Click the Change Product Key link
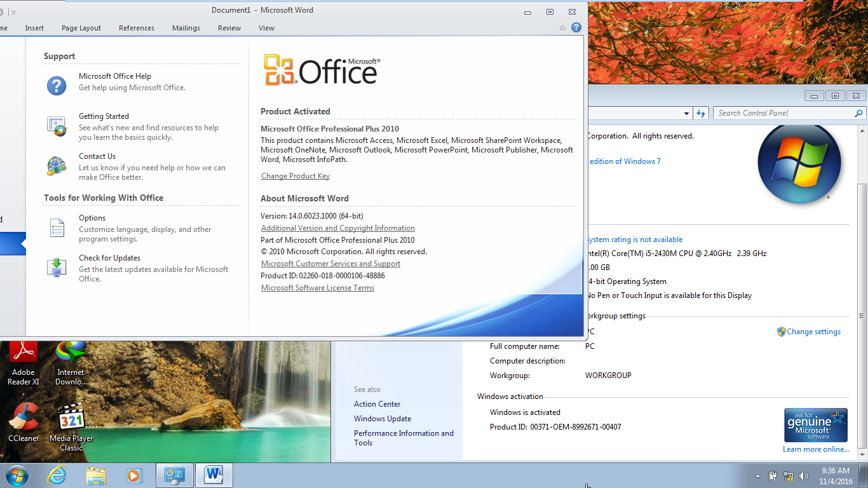This screenshot has width=868, height=488. 295,175
